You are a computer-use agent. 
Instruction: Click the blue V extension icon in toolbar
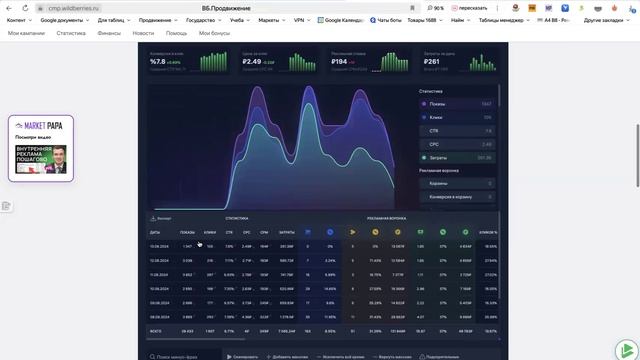[565, 8]
